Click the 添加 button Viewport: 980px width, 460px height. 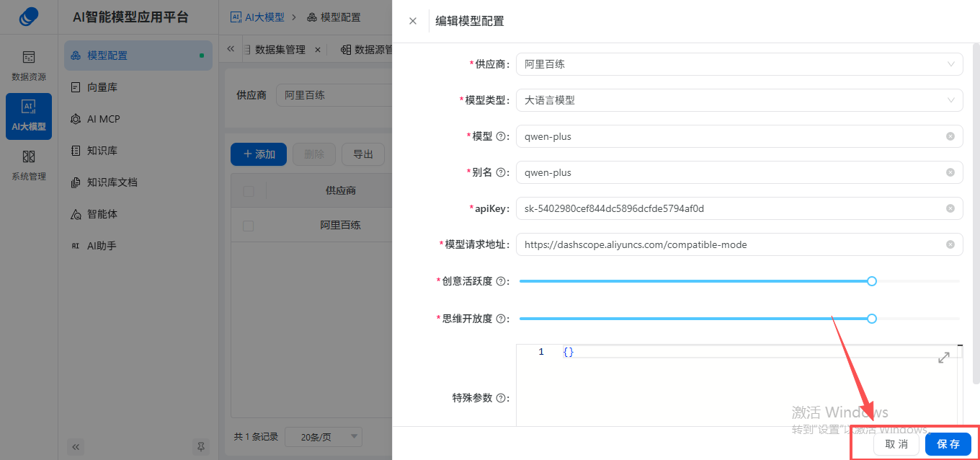(259, 154)
